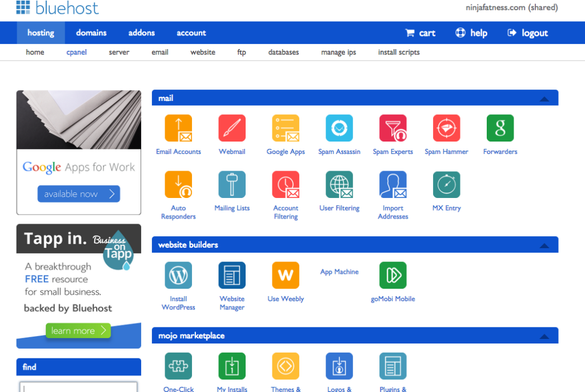
Task: Click the Use Weebly icon
Action: (286, 276)
